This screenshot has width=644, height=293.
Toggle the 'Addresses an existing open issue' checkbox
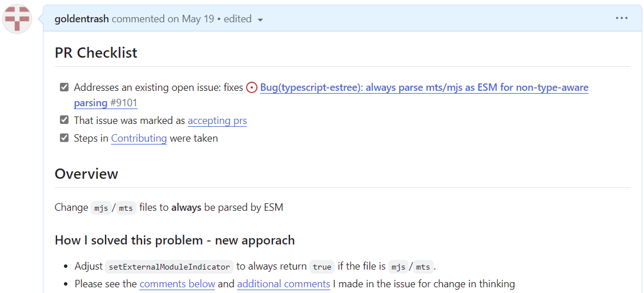[x=64, y=87]
